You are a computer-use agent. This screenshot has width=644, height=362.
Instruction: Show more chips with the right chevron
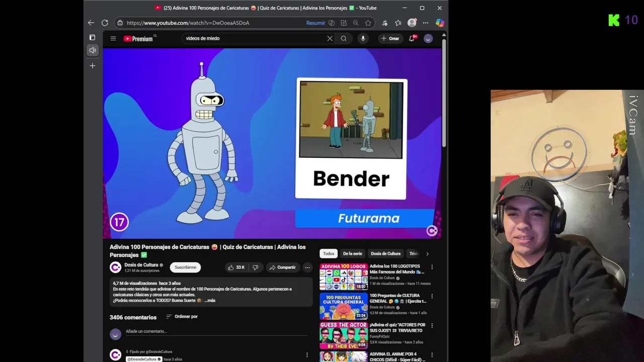[x=427, y=254]
